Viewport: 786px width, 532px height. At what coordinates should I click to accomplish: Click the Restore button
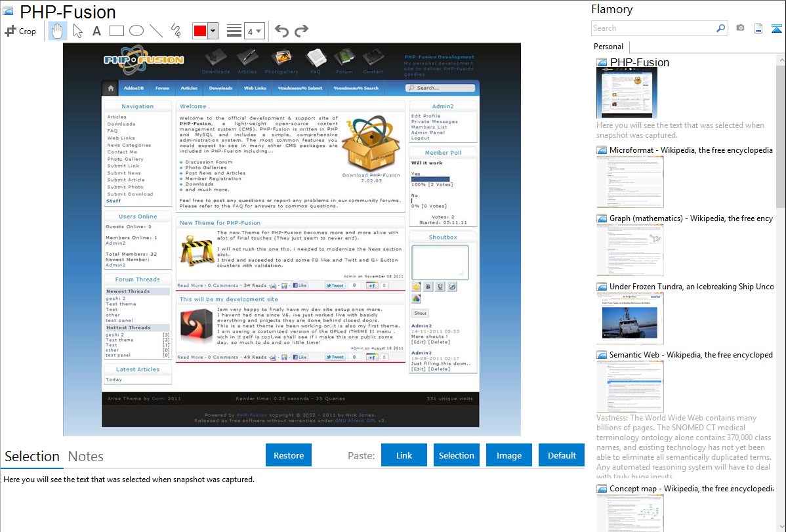[x=289, y=455]
